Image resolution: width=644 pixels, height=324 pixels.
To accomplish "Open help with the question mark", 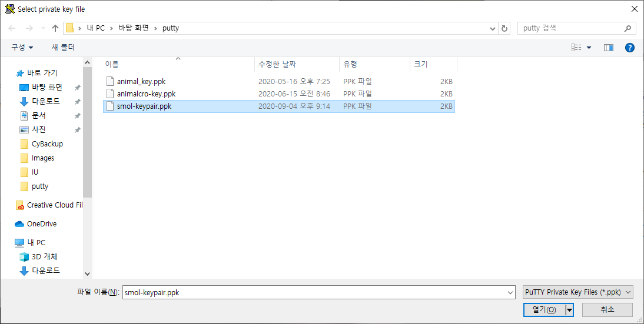I will click(x=630, y=48).
